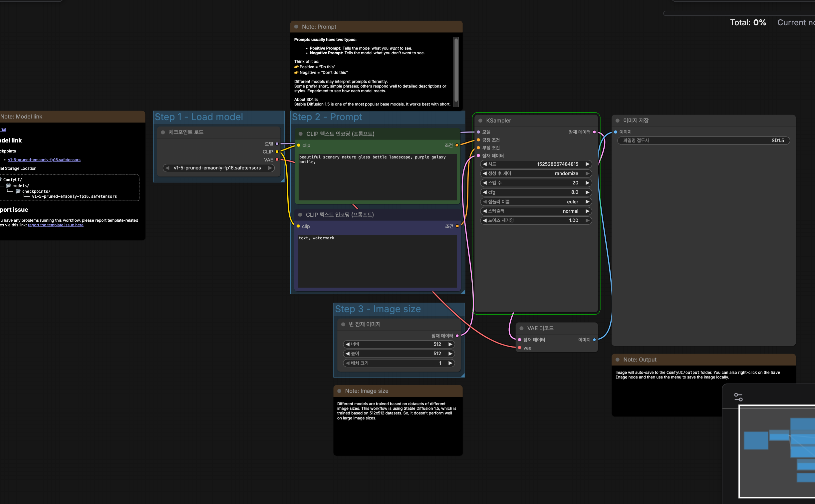Collapse the Note: Prompt node dot

[x=296, y=27]
